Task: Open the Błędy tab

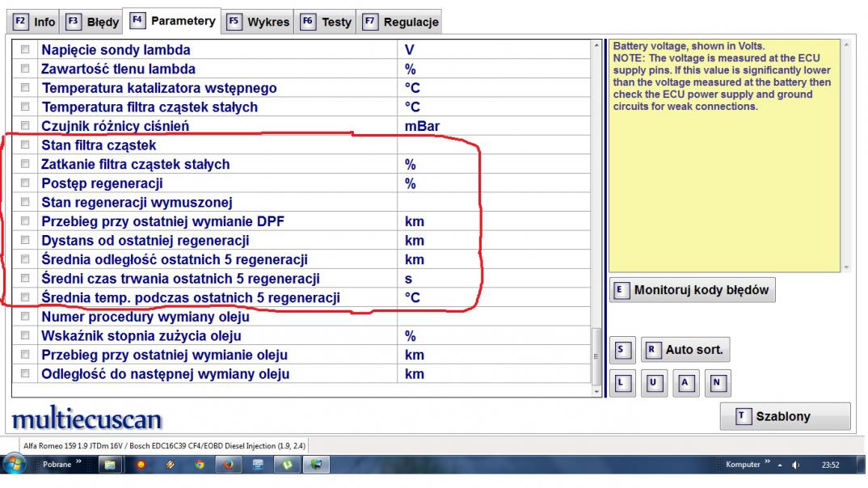Action: [94, 22]
